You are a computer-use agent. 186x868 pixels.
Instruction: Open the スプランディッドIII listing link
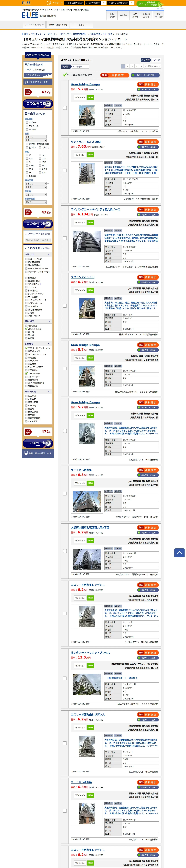coord(83,277)
